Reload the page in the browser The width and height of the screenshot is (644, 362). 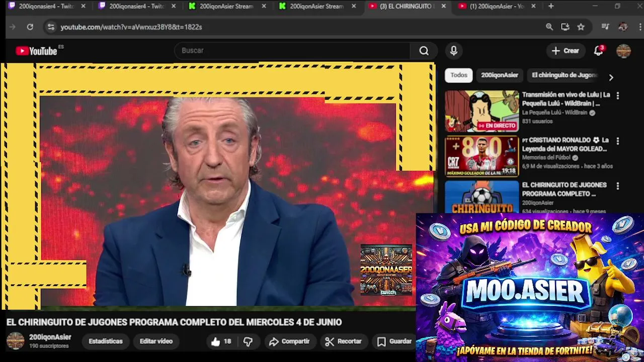(x=30, y=27)
